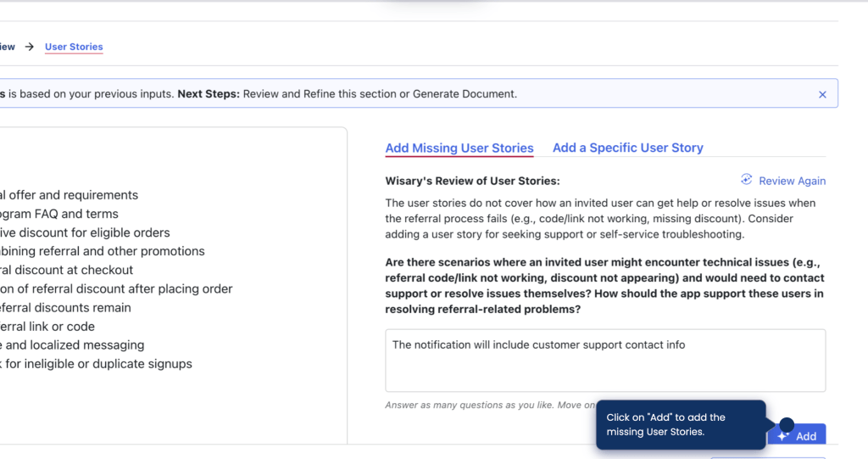Screen dimensions: 868x459
Task: Click the dark tooltip pointer dot
Action: (786, 424)
